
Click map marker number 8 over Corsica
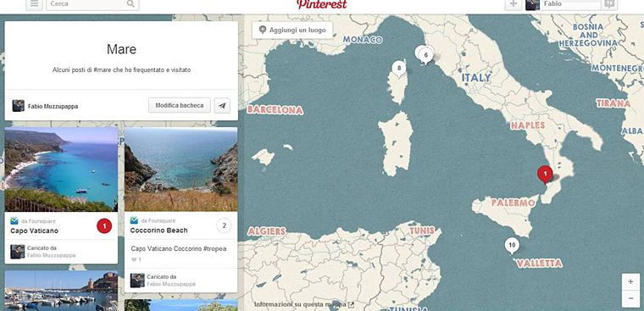click(x=399, y=69)
